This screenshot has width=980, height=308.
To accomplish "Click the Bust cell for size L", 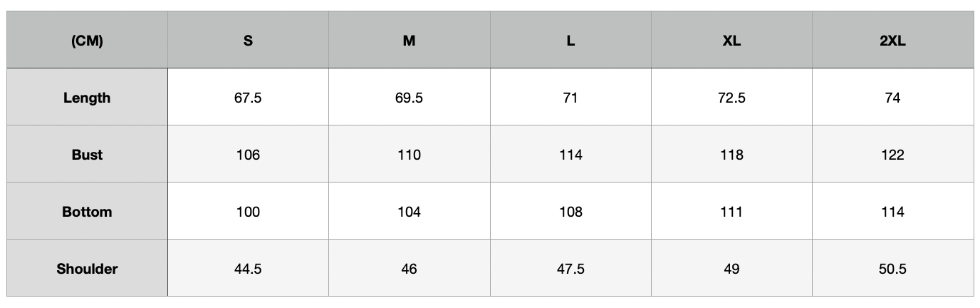I will (570, 155).
